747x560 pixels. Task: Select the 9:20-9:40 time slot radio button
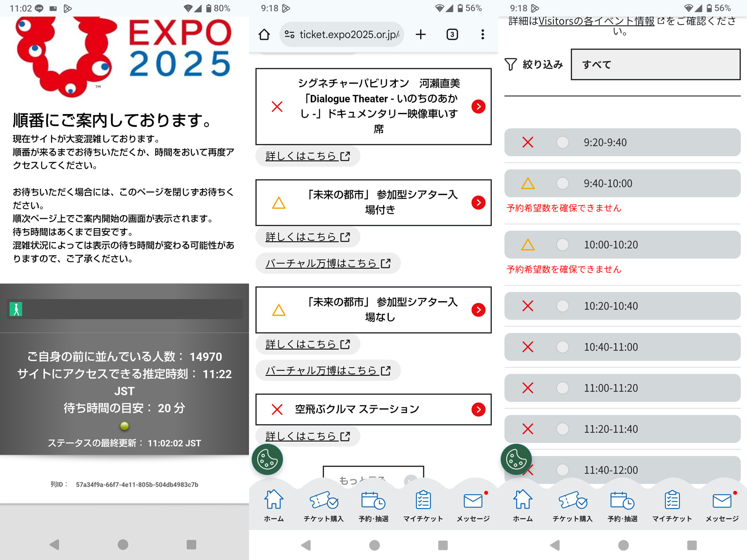[562, 142]
